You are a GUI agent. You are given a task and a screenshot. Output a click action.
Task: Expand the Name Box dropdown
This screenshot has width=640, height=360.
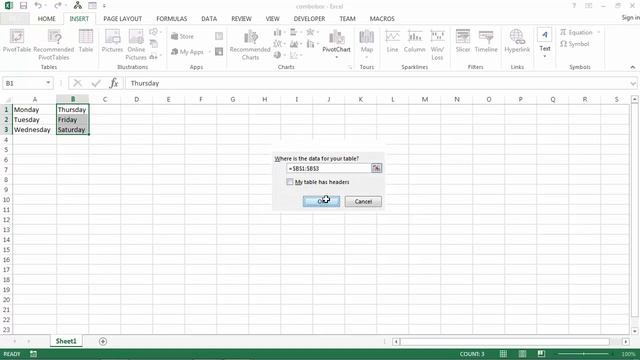48,83
